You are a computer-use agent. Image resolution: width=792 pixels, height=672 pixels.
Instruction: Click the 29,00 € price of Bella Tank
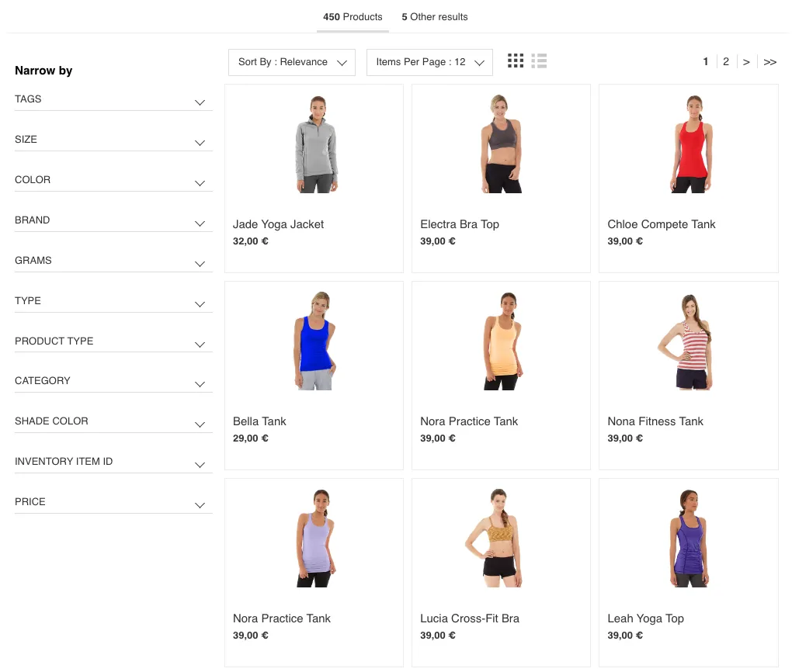pyautogui.click(x=251, y=438)
